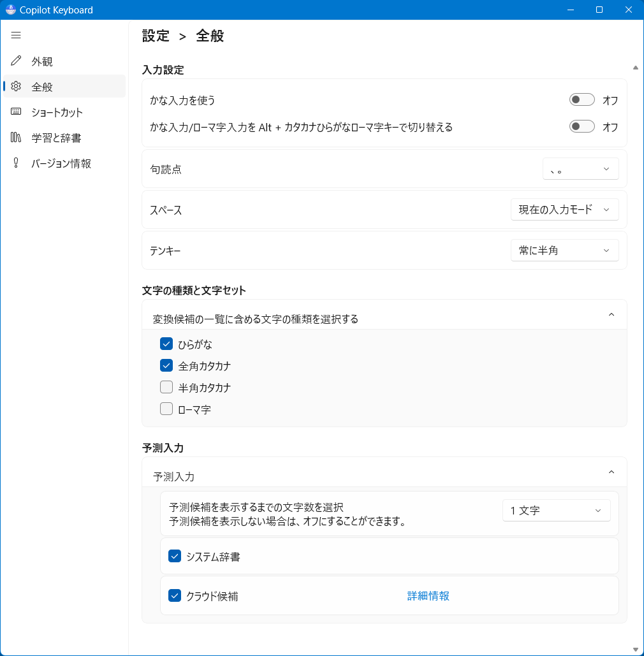This screenshot has width=644, height=656.
Task: Open the 1 文字 prediction character count dropdown
Action: pos(556,511)
